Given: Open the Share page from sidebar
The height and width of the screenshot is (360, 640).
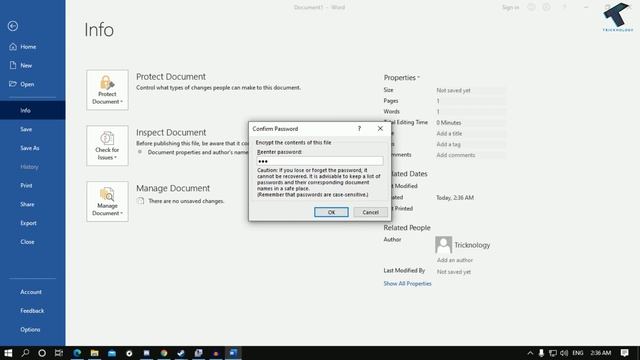Looking at the screenshot, I should tap(27, 204).
